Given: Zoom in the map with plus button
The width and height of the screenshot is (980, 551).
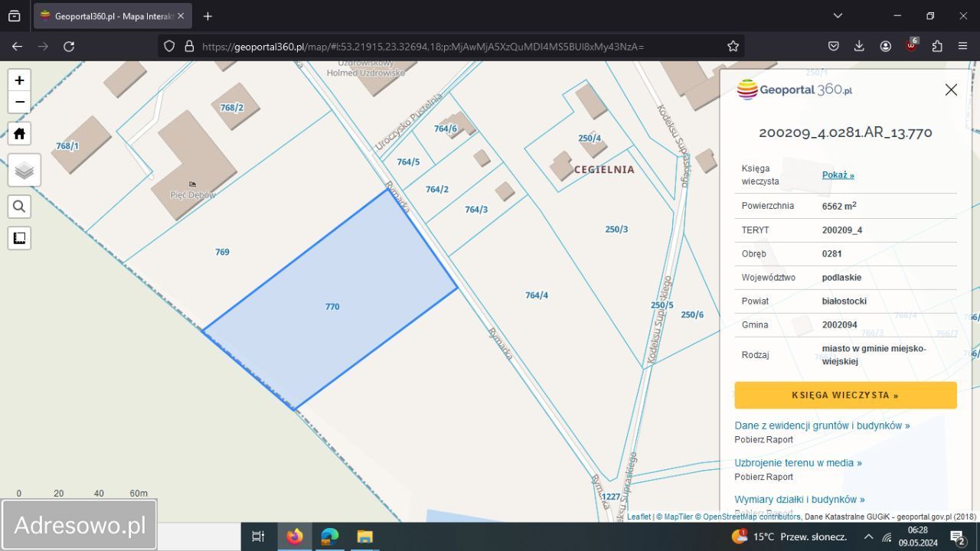Looking at the screenshot, I should (x=20, y=80).
